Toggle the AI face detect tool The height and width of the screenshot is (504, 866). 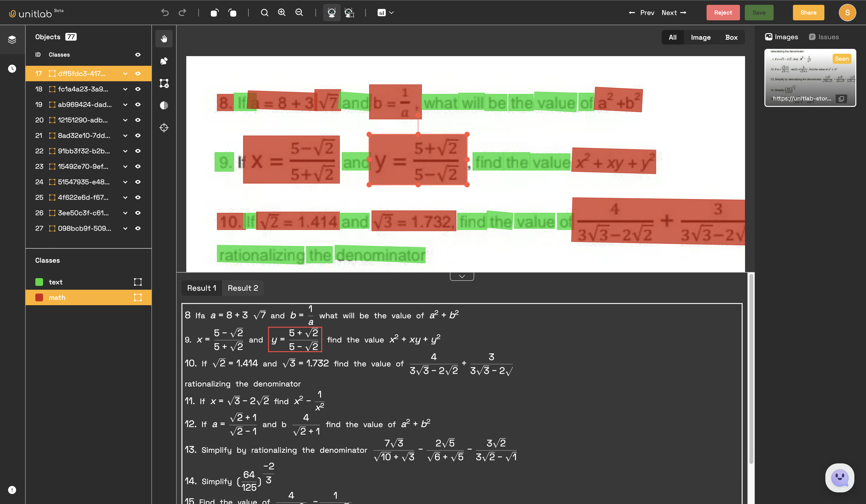tap(332, 13)
